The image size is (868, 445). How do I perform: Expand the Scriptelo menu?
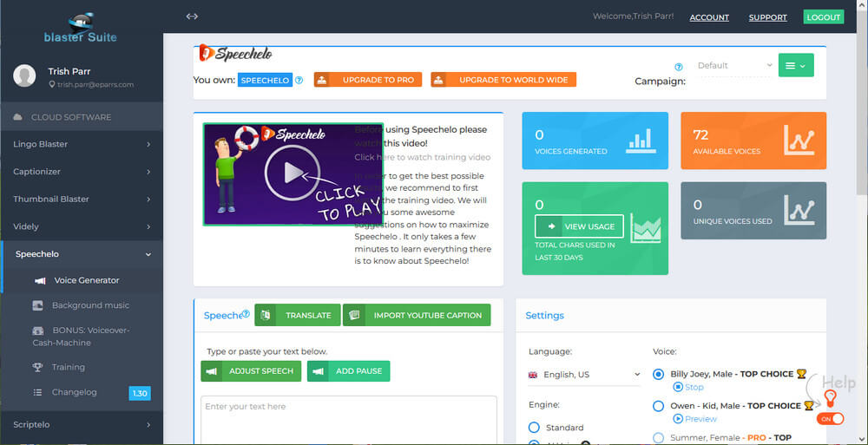[x=82, y=424]
